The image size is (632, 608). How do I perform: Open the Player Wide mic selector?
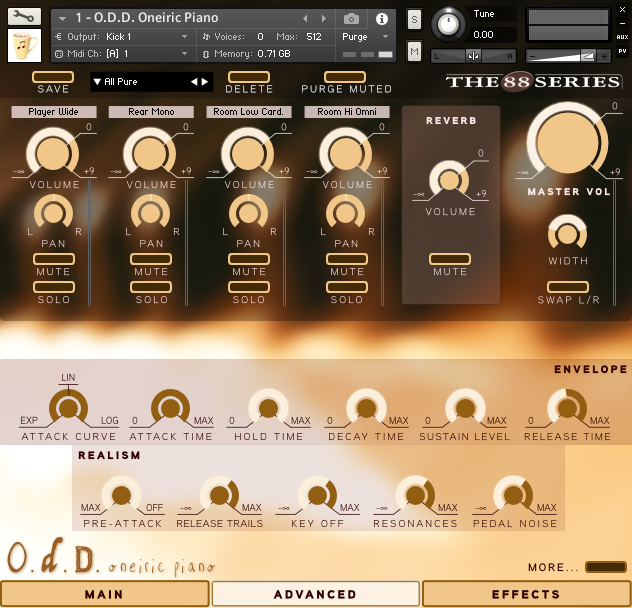(54, 112)
